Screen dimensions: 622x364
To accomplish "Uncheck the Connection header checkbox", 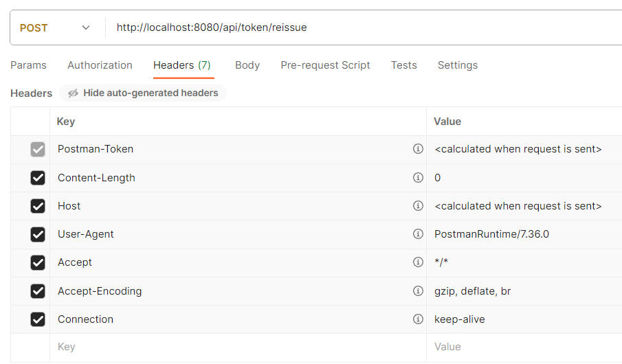I will click(38, 319).
